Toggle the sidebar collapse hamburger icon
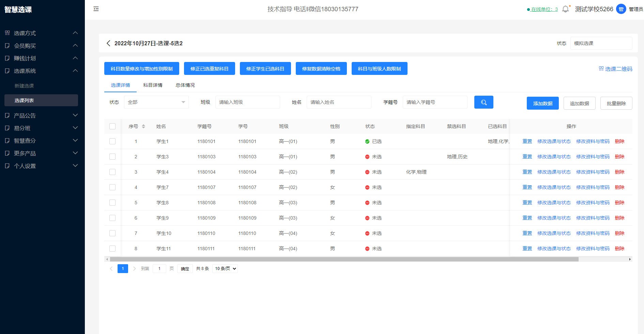The width and height of the screenshot is (644, 334). pyautogui.click(x=96, y=9)
